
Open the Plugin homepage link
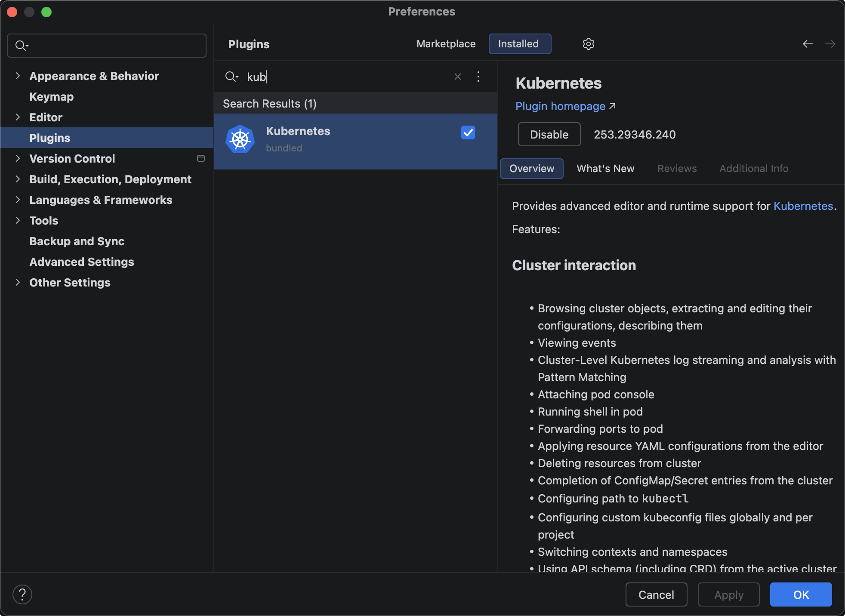[x=560, y=106]
